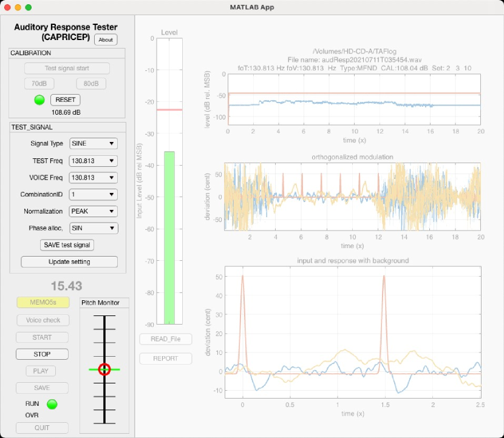Click the green macOS zoom button
Screen dimensions: 504x438
tap(28, 7)
